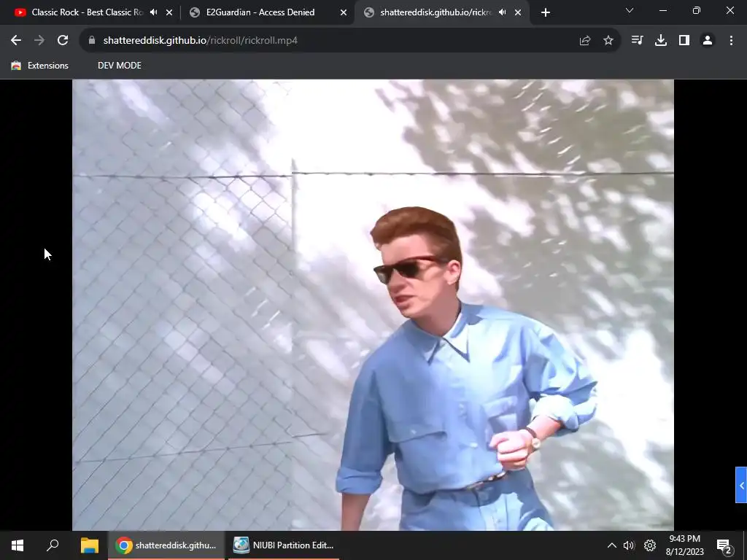Open Chrome downloads icon

[x=661, y=41]
